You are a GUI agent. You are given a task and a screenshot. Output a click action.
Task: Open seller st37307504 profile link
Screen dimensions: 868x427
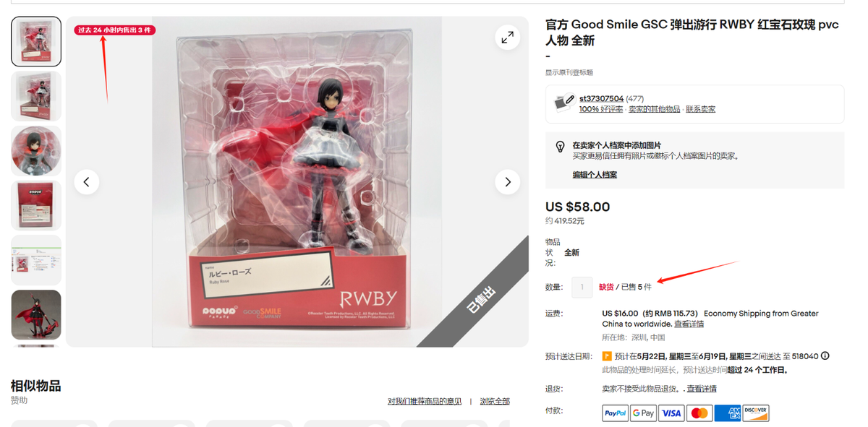(x=601, y=98)
